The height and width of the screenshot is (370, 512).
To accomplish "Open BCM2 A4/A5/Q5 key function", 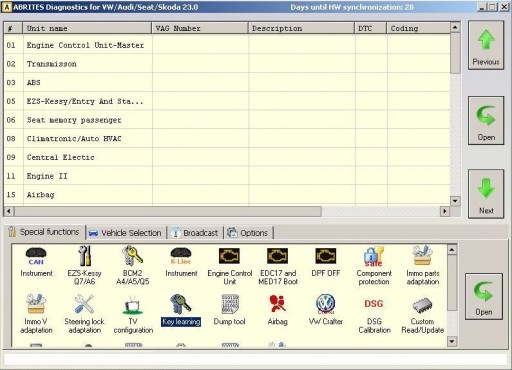I will 132,266.
